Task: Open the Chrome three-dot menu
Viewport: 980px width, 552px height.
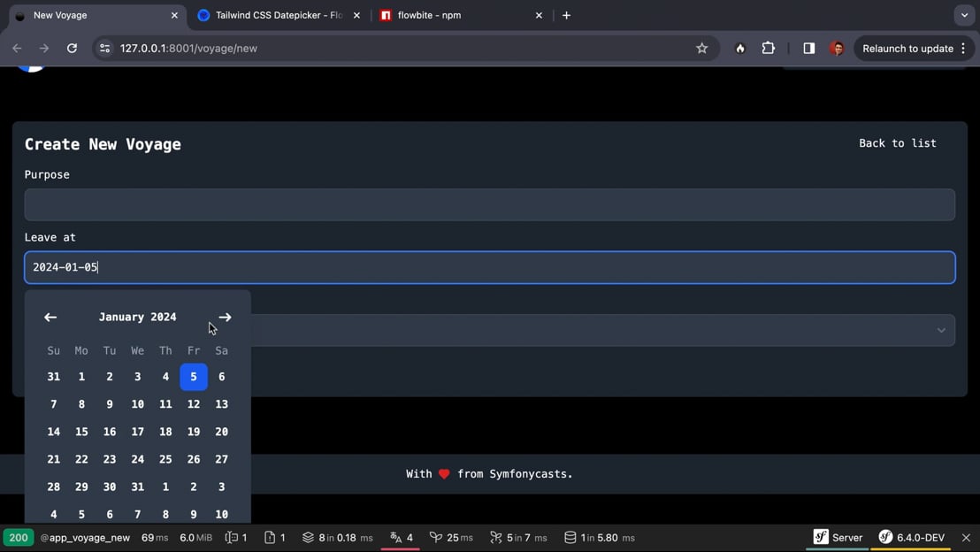Action: coord(963,48)
